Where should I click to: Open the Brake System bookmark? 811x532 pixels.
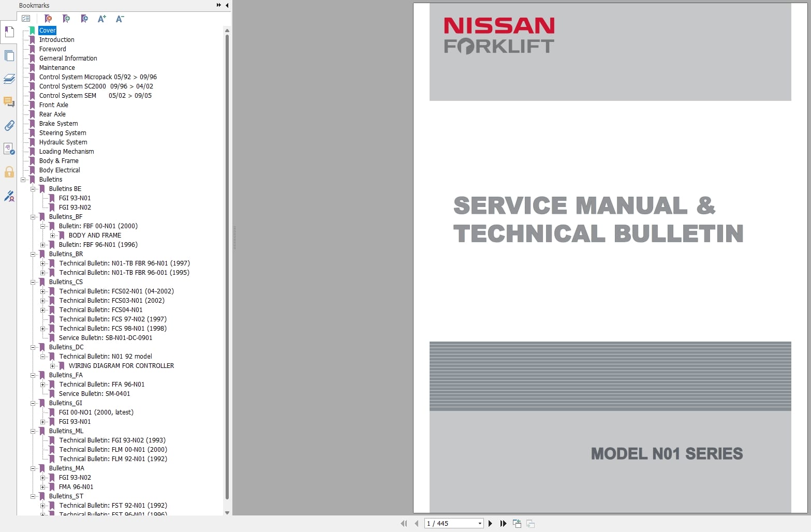(x=58, y=124)
